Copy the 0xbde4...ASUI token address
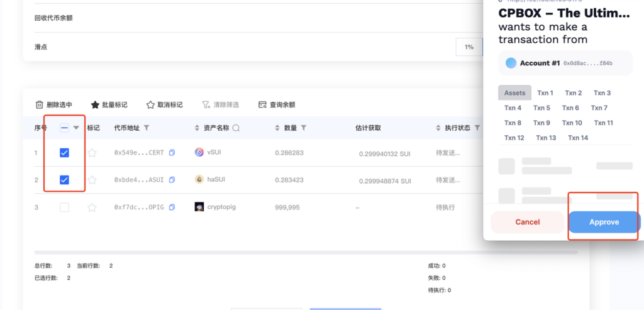The height and width of the screenshot is (310, 644). (172, 180)
